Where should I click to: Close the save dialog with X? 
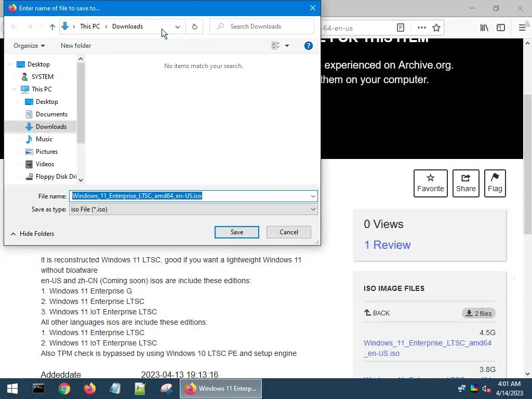click(312, 8)
